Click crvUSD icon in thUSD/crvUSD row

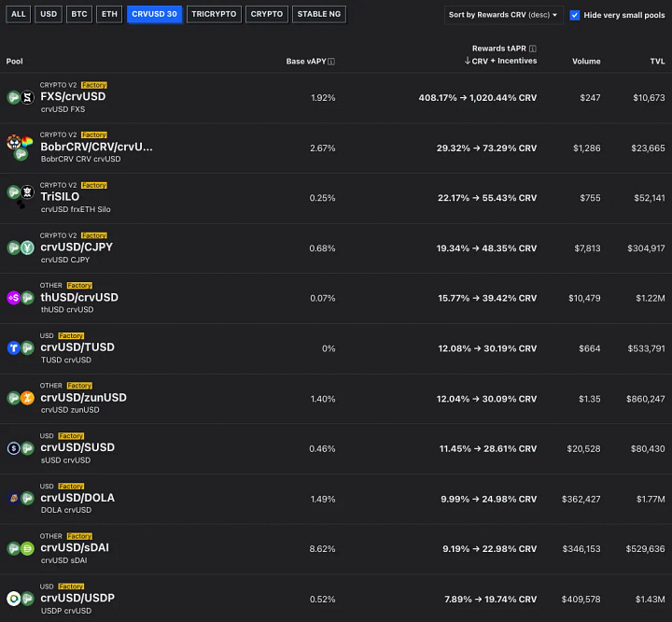[27, 298]
